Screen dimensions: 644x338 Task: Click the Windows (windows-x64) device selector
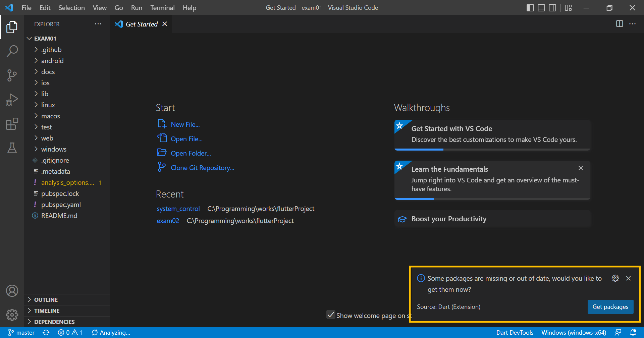click(x=574, y=333)
